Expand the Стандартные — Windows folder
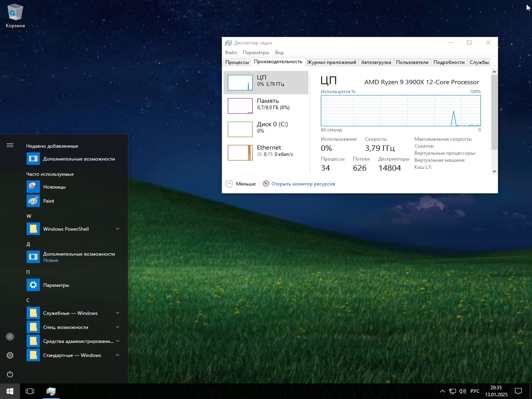The image size is (532, 399). [118, 355]
